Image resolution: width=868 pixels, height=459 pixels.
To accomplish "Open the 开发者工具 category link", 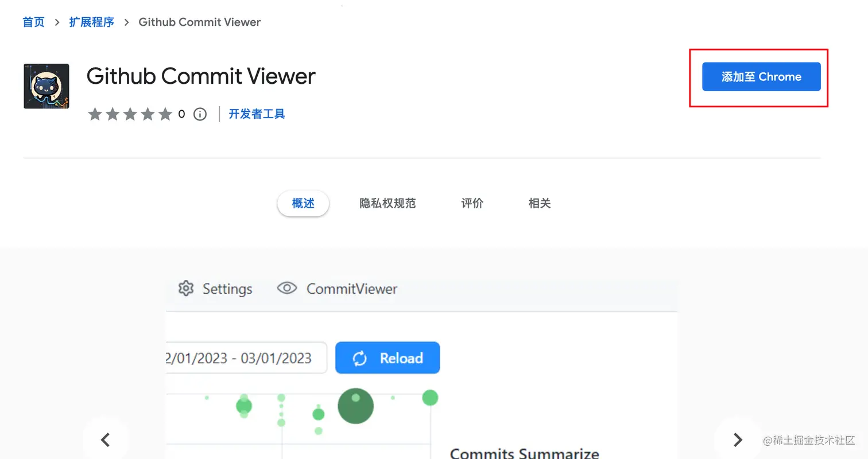I will pyautogui.click(x=257, y=114).
